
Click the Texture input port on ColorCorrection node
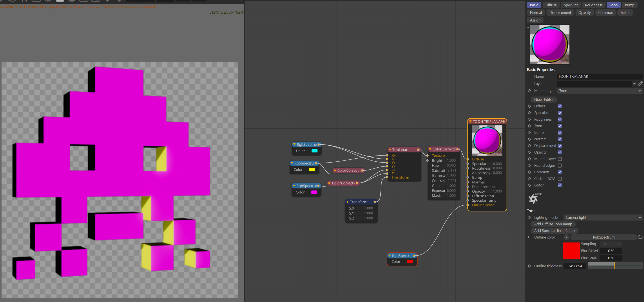pos(427,156)
